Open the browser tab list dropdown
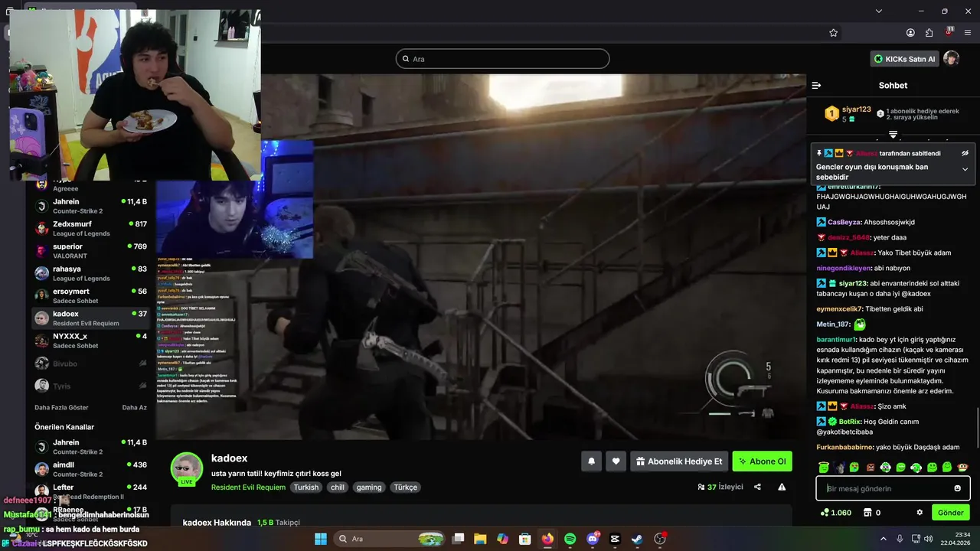Viewport: 980px width, 551px height. pos(879,11)
